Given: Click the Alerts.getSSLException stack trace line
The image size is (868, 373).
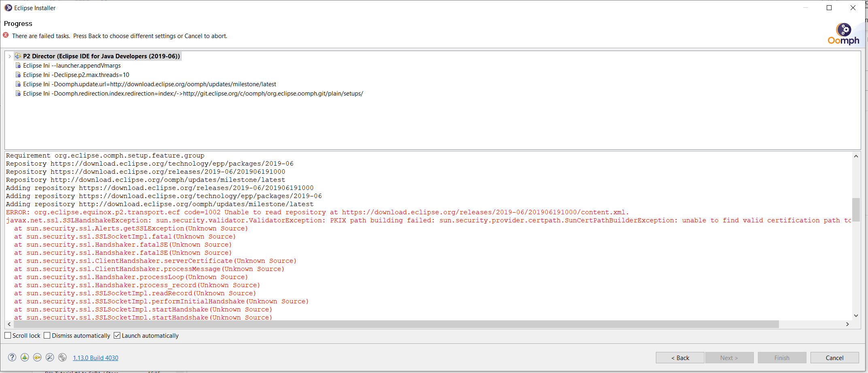Looking at the screenshot, I should pos(131,228).
